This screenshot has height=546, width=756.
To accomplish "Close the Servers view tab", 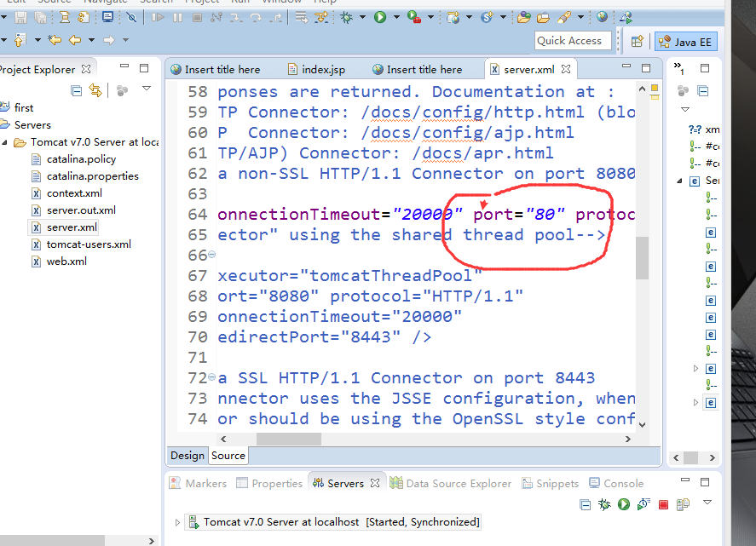I will click(375, 483).
